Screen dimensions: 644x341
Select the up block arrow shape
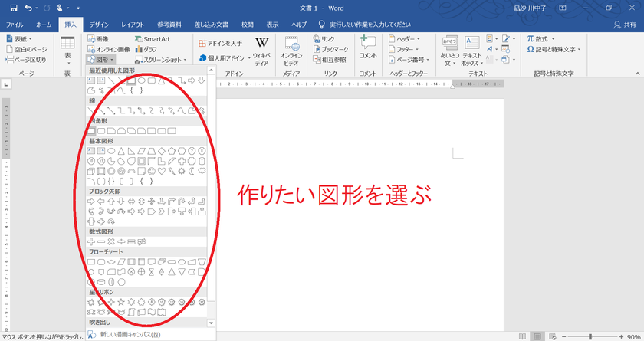(x=111, y=201)
